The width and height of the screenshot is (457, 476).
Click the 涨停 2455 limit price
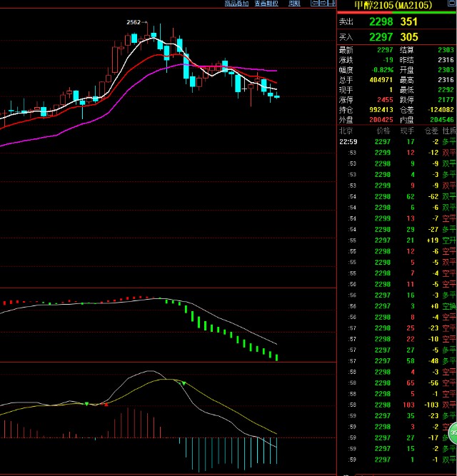(383, 100)
